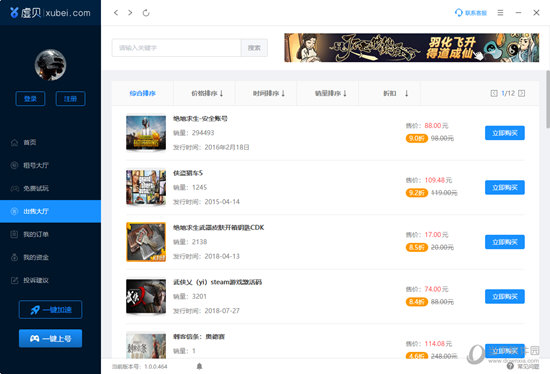
Task: Open the 羽化飞升 banner advertisement
Action: click(411, 48)
